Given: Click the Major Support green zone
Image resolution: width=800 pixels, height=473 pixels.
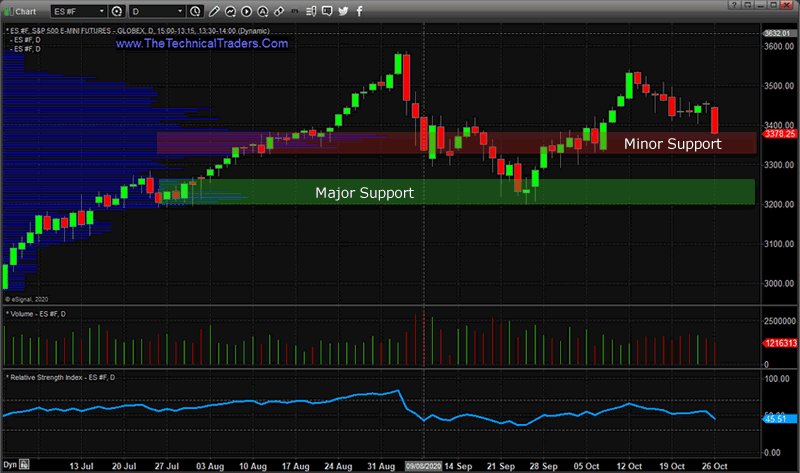Looking at the screenshot, I should [x=364, y=192].
